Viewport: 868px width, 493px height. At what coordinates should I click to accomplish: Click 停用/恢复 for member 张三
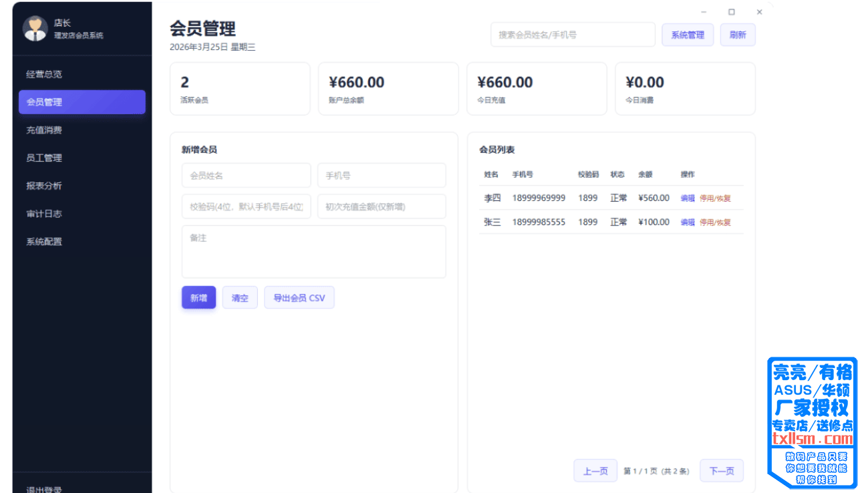tap(715, 222)
